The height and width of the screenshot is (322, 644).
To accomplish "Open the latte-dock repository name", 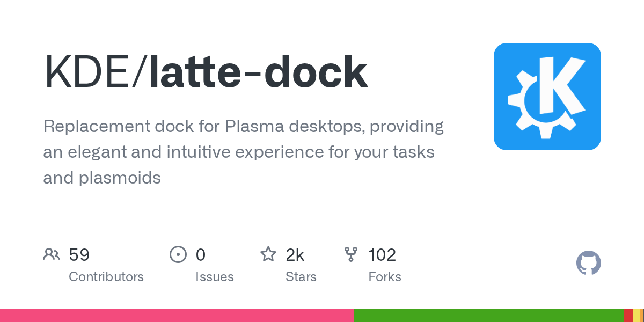I will click(x=258, y=72).
